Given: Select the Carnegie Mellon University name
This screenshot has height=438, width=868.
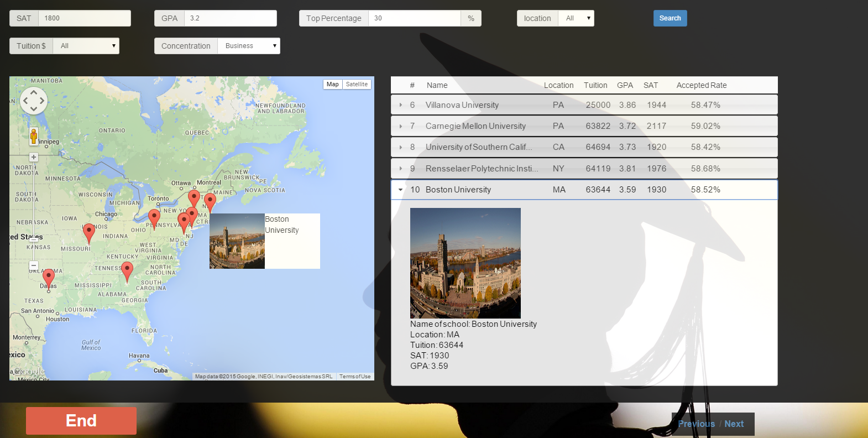Looking at the screenshot, I should point(475,126).
